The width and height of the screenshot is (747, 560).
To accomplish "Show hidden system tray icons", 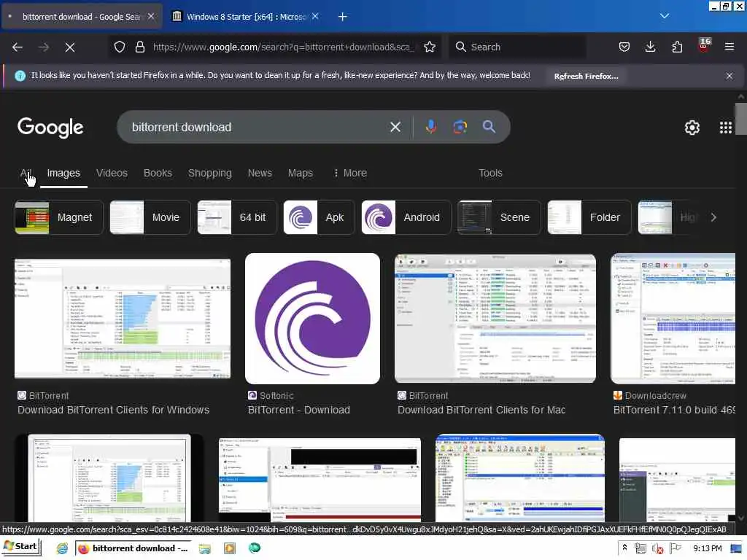I will [624, 548].
